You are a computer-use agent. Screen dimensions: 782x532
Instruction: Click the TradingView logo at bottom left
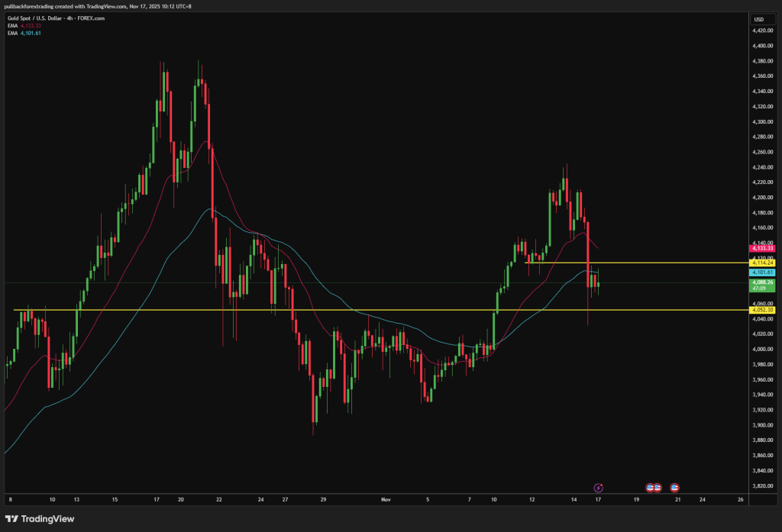click(39, 520)
